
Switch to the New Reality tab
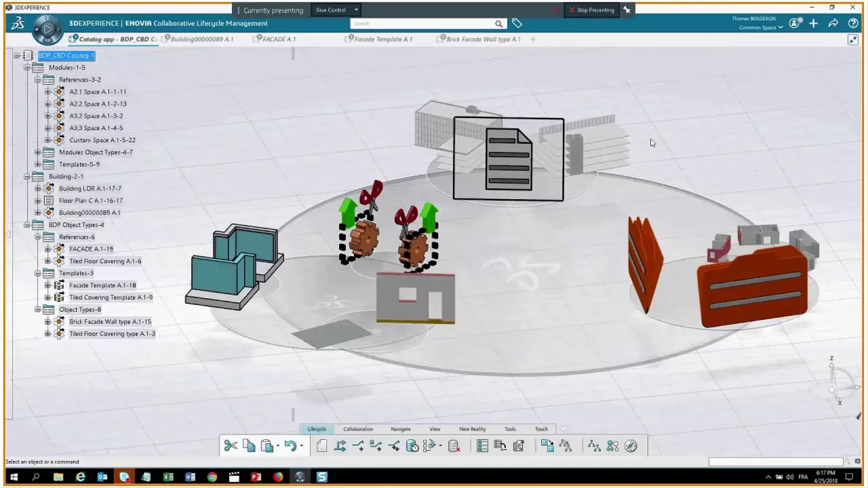click(473, 429)
